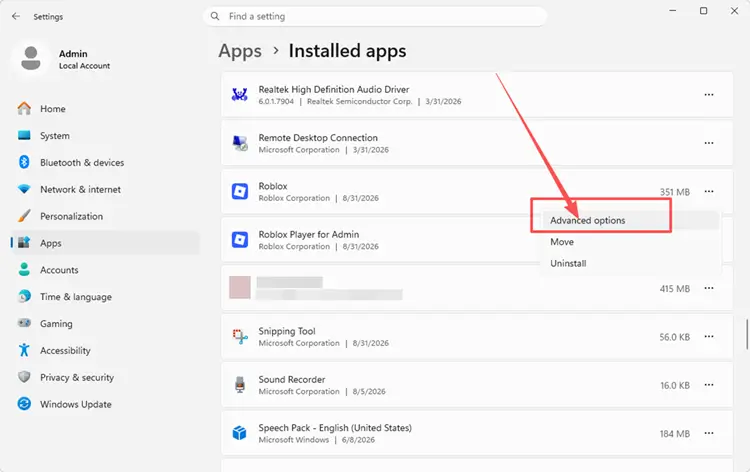750x472 pixels.
Task: Choose Uninstall from the context menu
Action: click(x=630, y=263)
